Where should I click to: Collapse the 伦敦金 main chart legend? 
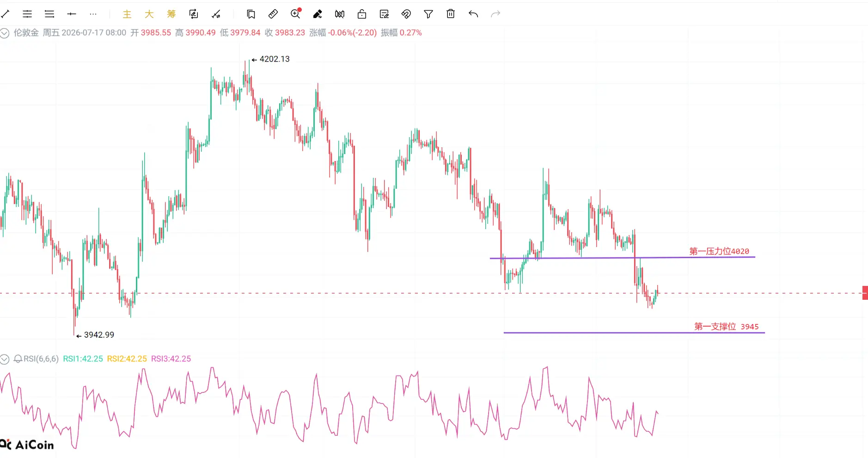[5, 33]
